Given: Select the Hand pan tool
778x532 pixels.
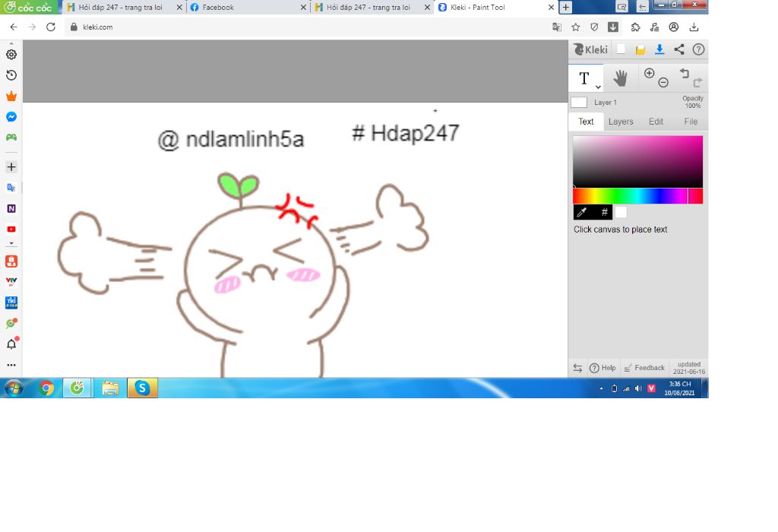Looking at the screenshot, I should coord(620,78).
